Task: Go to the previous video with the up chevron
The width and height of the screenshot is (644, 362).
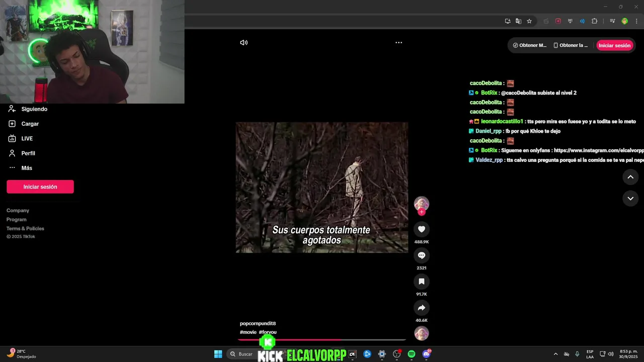Action: 630,177
